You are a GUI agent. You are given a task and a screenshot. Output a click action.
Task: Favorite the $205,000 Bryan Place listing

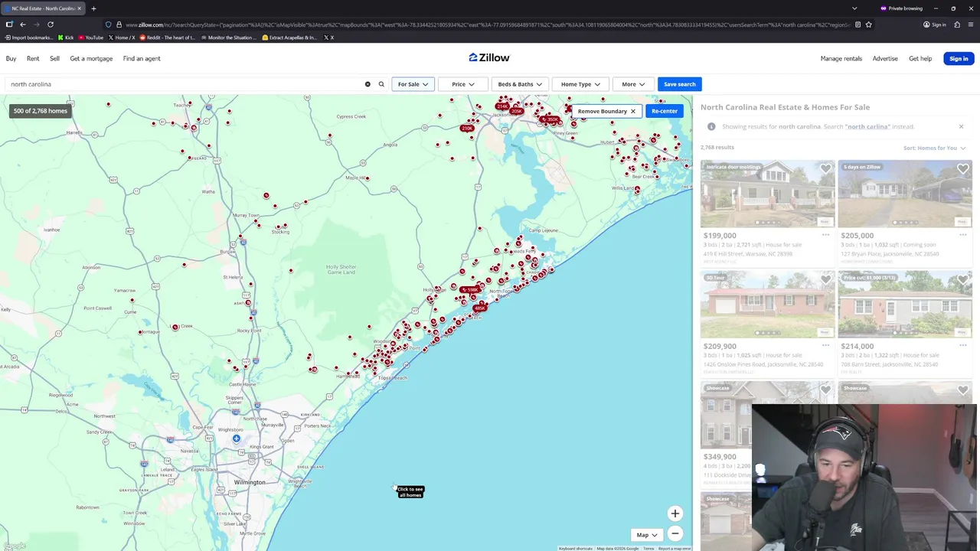point(963,169)
